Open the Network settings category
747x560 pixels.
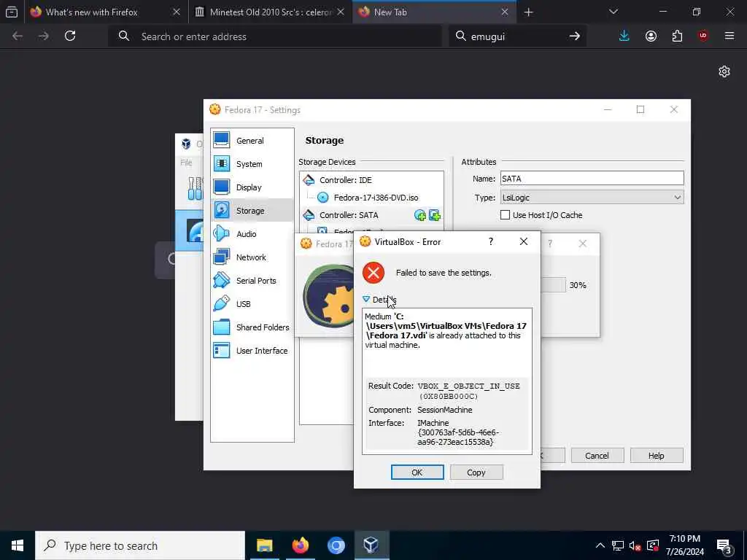coord(252,257)
